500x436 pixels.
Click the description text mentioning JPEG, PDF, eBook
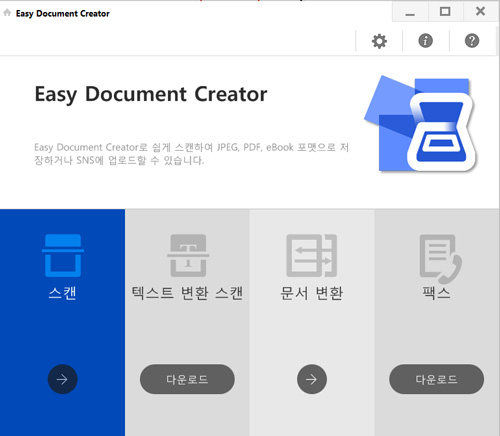tap(191, 154)
